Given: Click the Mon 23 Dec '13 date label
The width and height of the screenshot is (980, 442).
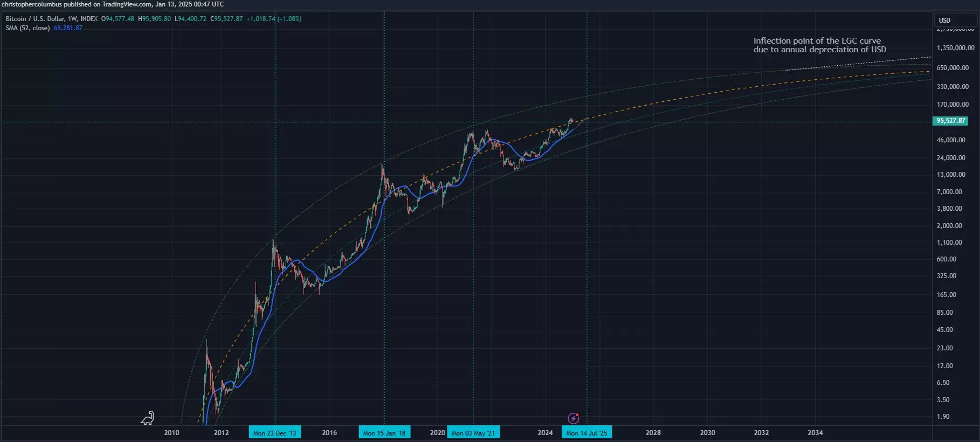Looking at the screenshot, I should pyautogui.click(x=274, y=433).
